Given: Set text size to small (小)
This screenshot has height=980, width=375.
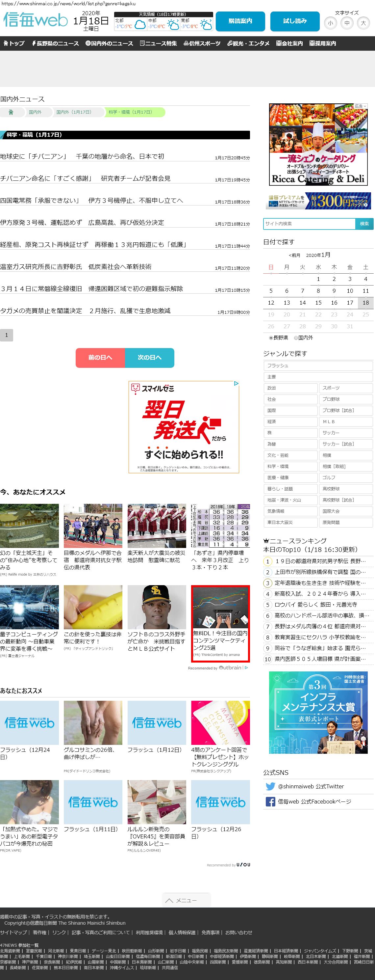Looking at the screenshot, I should 330,23.
